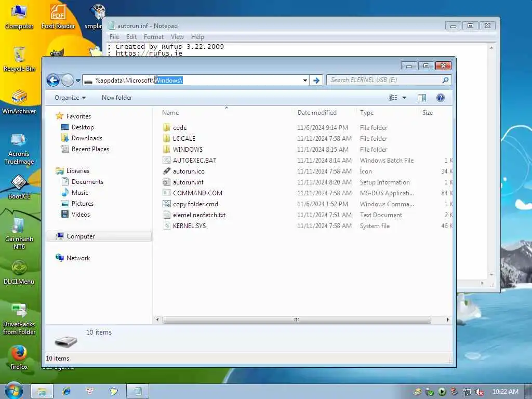The width and height of the screenshot is (532, 399).
Task: Select the WINDOWS folder
Action: tap(188, 150)
